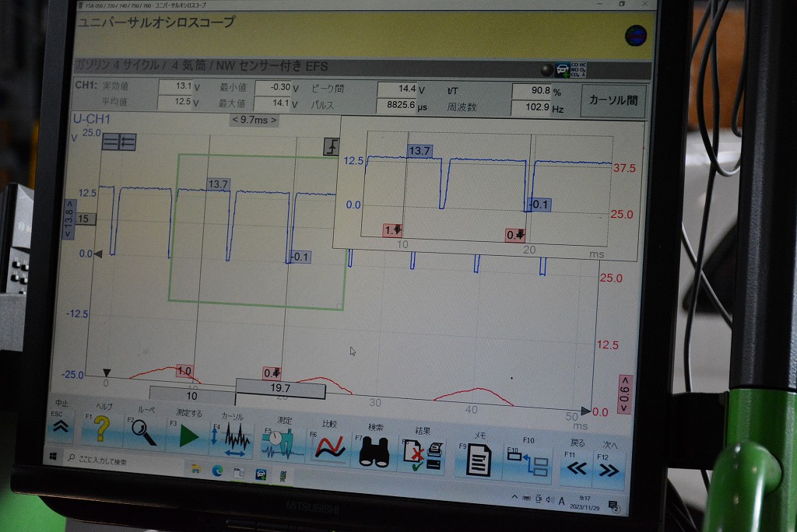797x532 pixels.
Task: Open the F7 検索 binoculars search
Action: coord(374,451)
